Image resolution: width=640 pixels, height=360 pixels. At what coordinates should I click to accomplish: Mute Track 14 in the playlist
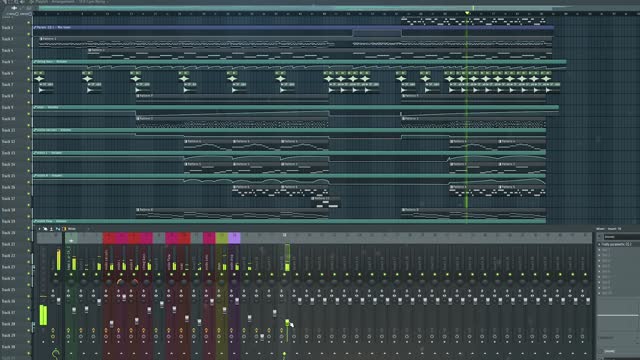tap(29, 171)
